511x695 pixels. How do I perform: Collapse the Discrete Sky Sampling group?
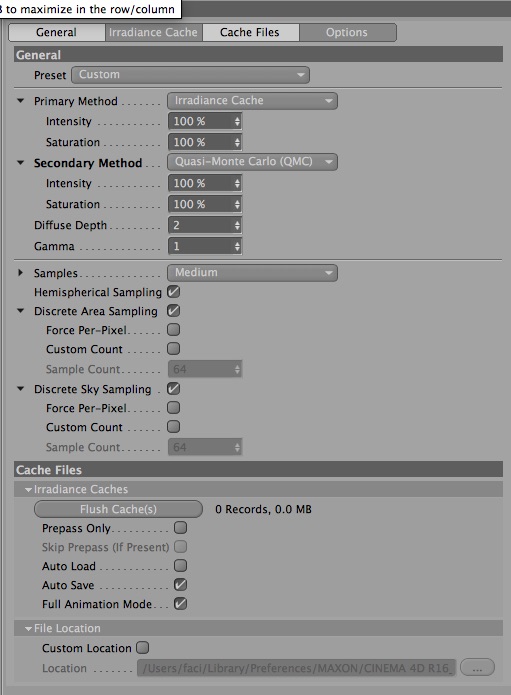pos(20,389)
